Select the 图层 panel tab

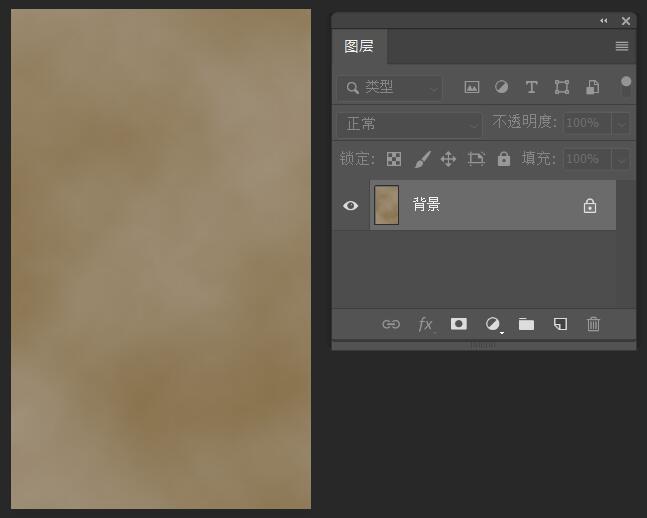[x=359, y=46]
